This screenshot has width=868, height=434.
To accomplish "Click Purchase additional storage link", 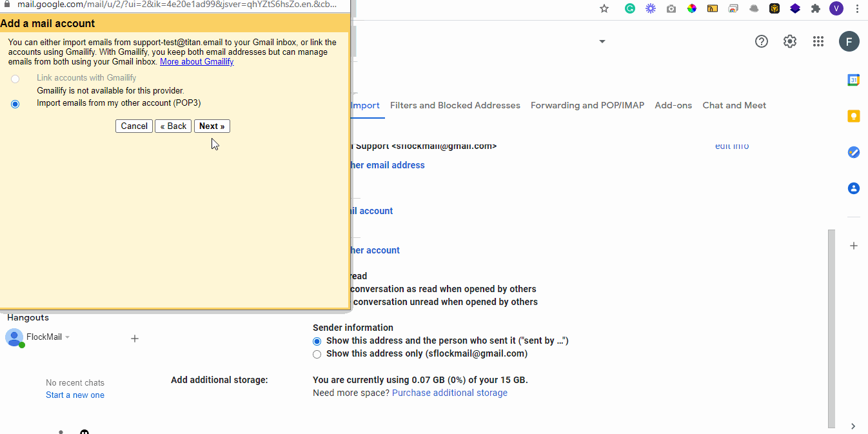I will [x=449, y=393].
